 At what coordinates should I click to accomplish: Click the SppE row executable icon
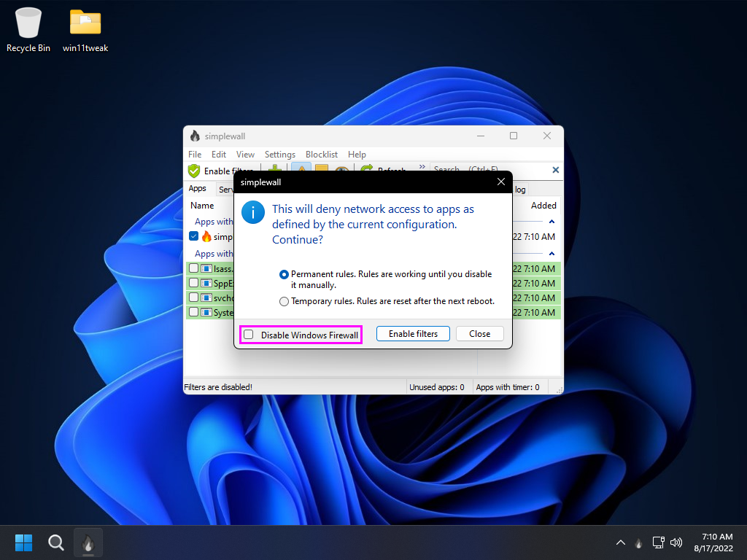[206, 284]
